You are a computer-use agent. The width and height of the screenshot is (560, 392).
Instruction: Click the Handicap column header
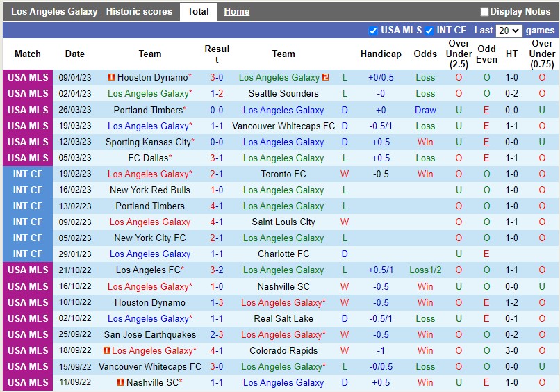[x=381, y=54]
